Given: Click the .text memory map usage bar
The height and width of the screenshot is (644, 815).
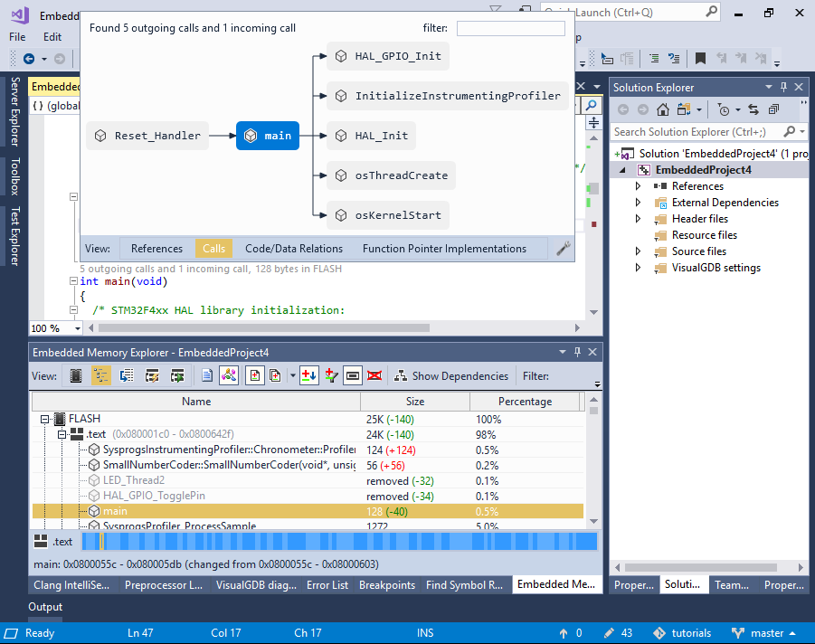Looking at the screenshot, I should [x=339, y=541].
